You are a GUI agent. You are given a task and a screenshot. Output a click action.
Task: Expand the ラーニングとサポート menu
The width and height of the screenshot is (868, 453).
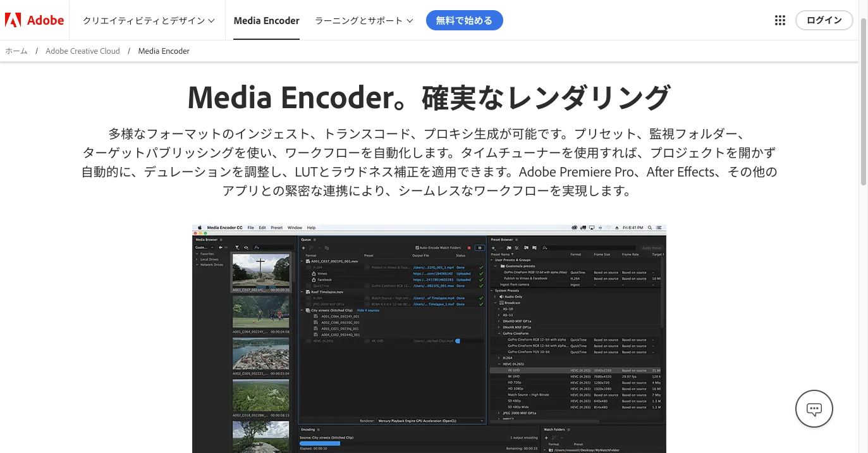pyautogui.click(x=364, y=20)
